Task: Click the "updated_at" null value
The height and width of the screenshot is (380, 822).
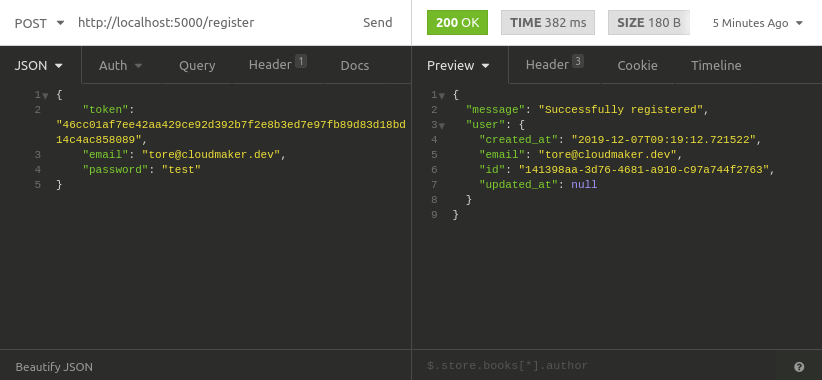Action: click(x=584, y=184)
